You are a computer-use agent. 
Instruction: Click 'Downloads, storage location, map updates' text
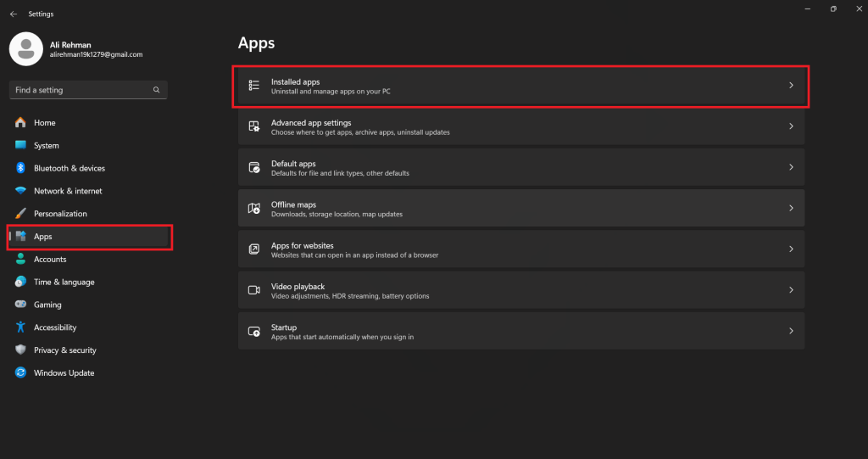(337, 214)
